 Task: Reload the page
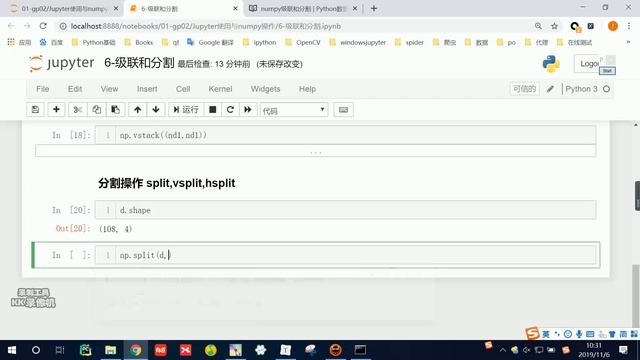point(43,26)
